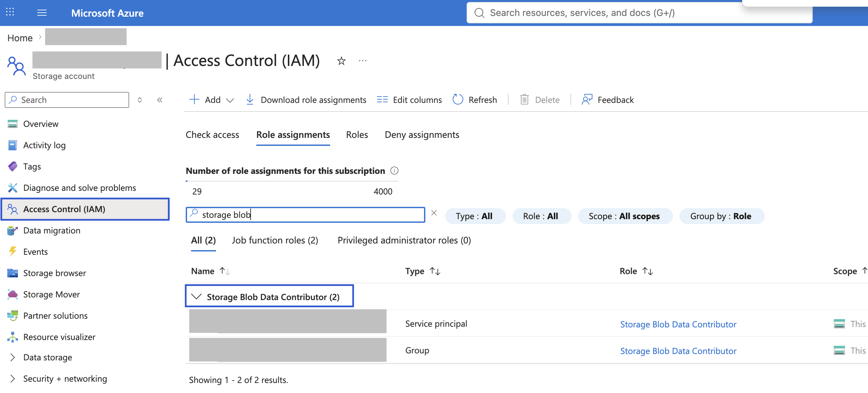Click the Feedback button label
The height and width of the screenshot is (393, 868).
point(615,100)
